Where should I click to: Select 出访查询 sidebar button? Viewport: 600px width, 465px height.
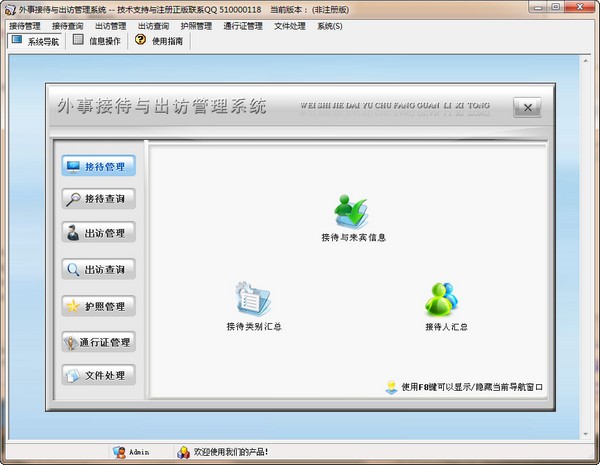[99, 269]
